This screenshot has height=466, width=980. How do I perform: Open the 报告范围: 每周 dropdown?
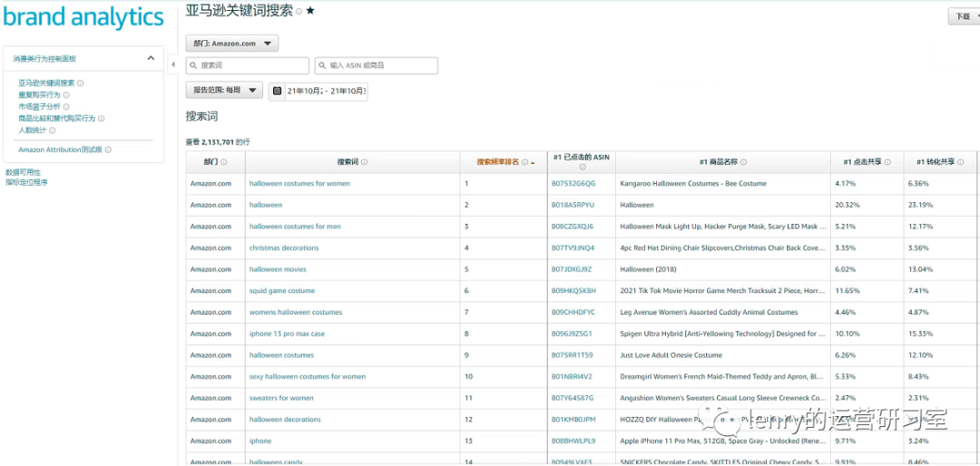[224, 90]
